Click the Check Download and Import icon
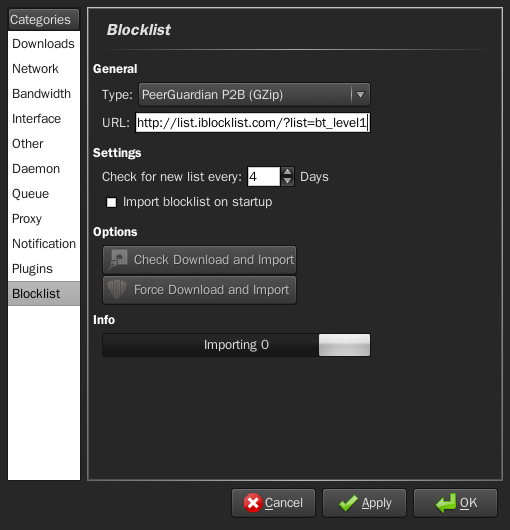Image resolution: width=510 pixels, height=530 pixels. 117,260
